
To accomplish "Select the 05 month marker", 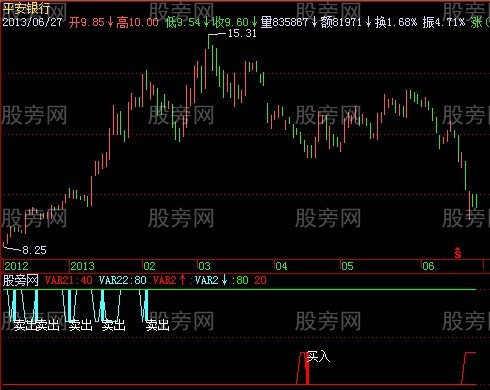I will [x=347, y=266].
